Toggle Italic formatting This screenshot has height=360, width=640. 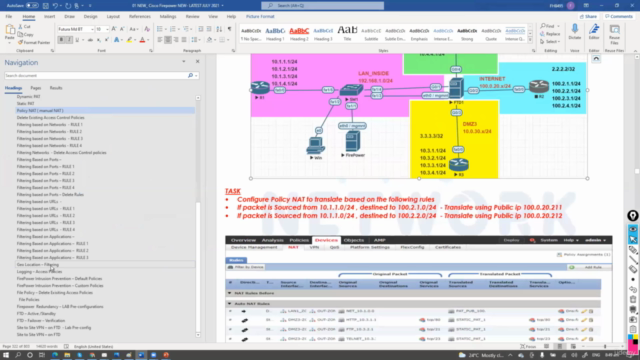click(69, 40)
